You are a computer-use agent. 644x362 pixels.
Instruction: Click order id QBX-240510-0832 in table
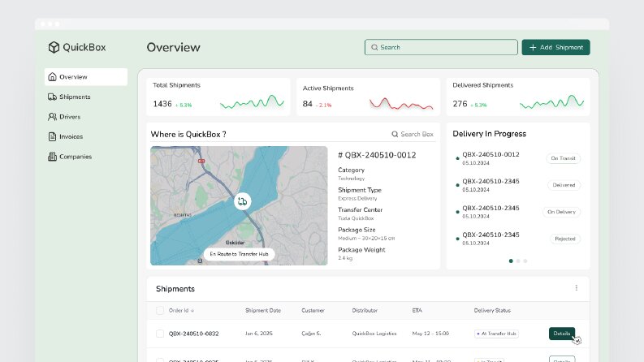(193, 334)
